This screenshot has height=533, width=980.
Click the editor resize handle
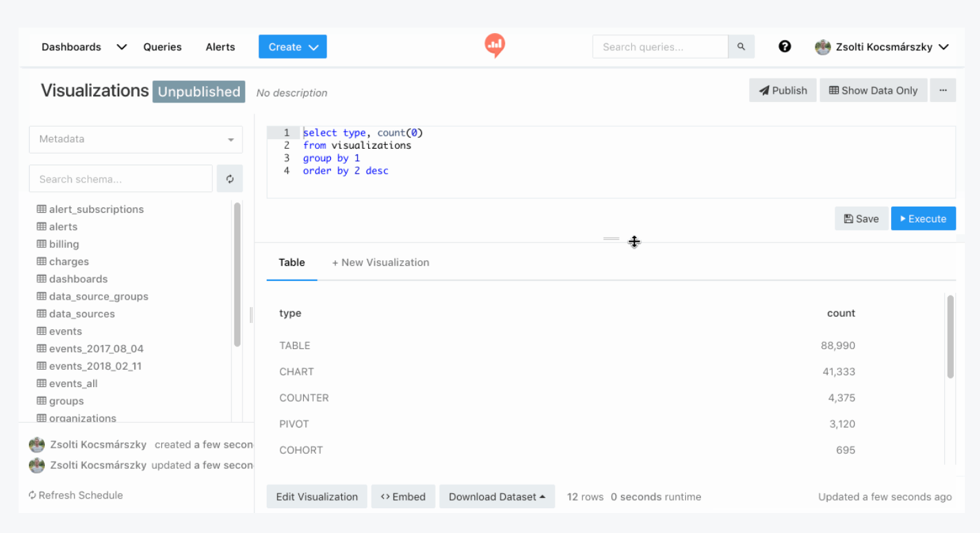tap(611, 239)
